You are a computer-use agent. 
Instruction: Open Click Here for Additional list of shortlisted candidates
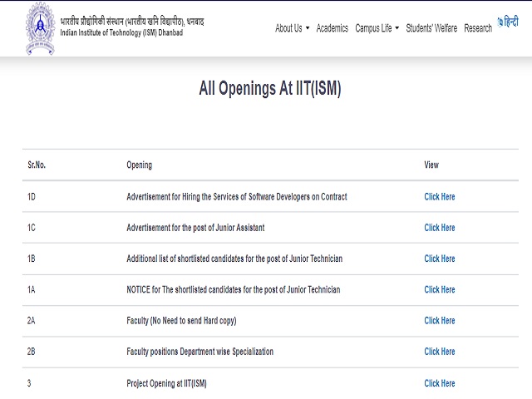[x=440, y=259]
